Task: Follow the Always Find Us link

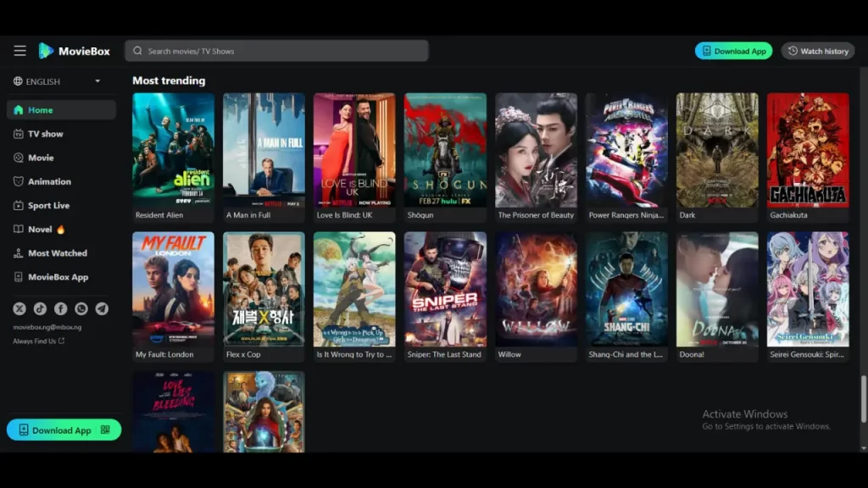Action: pyautogui.click(x=39, y=341)
